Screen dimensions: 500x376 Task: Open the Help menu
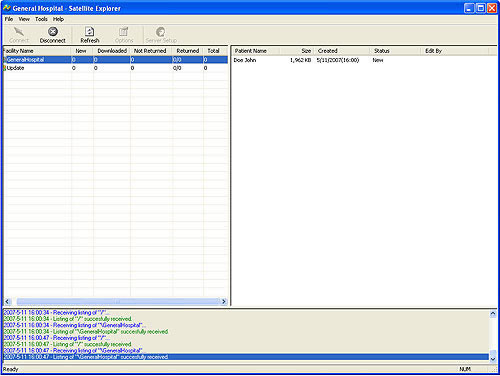point(58,19)
